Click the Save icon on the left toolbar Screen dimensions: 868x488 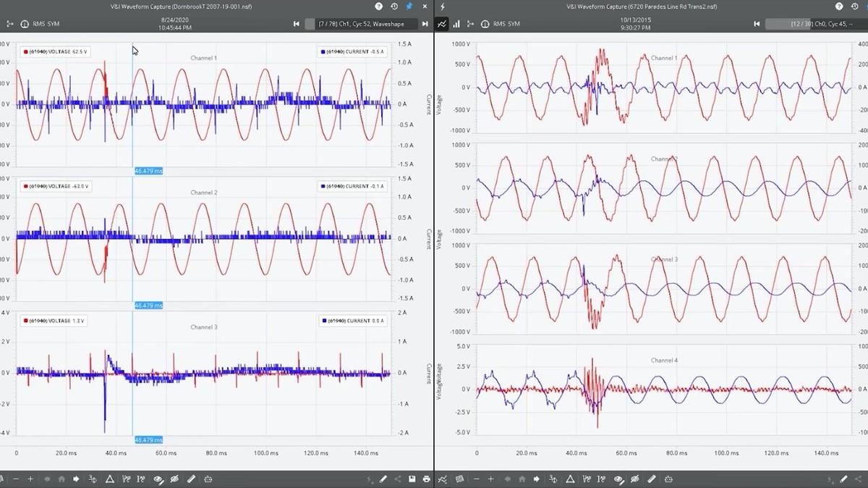412,479
